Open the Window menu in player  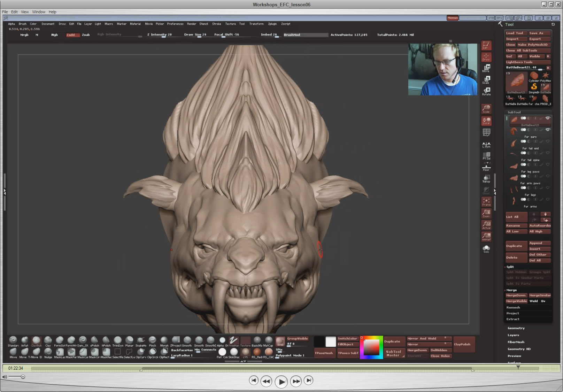tap(39, 12)
